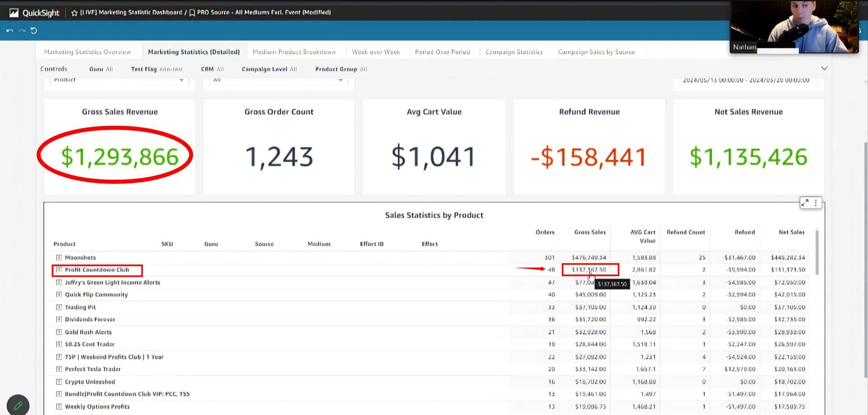Open the table's three-dot options menu

(x=816, y=203)
